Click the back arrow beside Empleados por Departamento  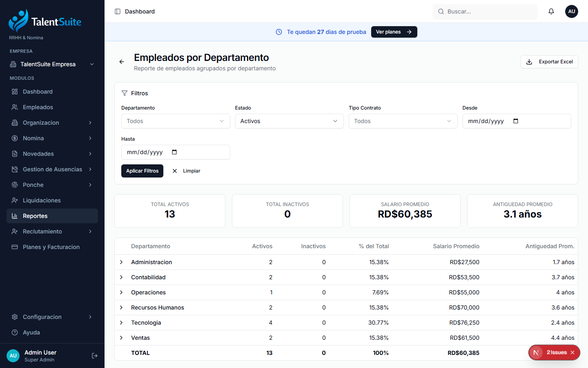click(122, 62)
